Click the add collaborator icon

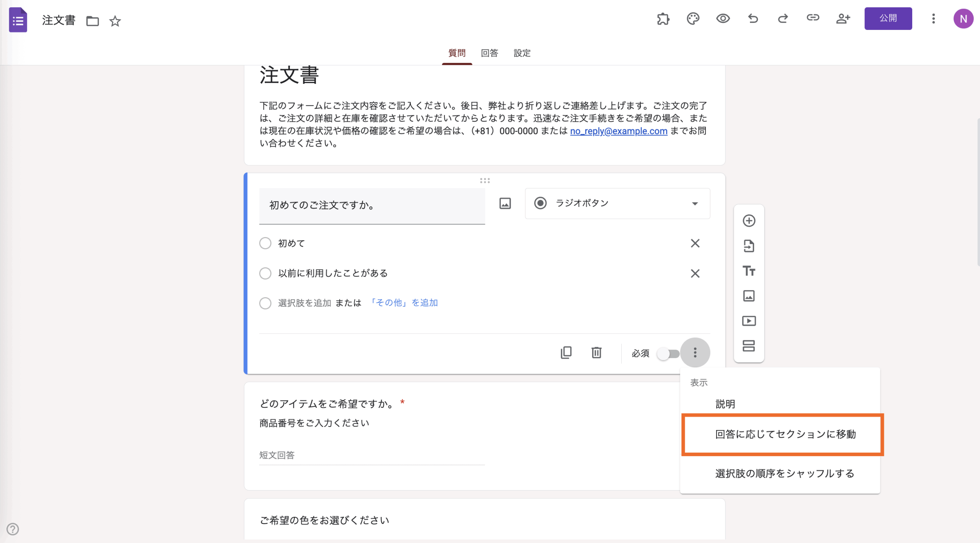(x=843, y=18)
